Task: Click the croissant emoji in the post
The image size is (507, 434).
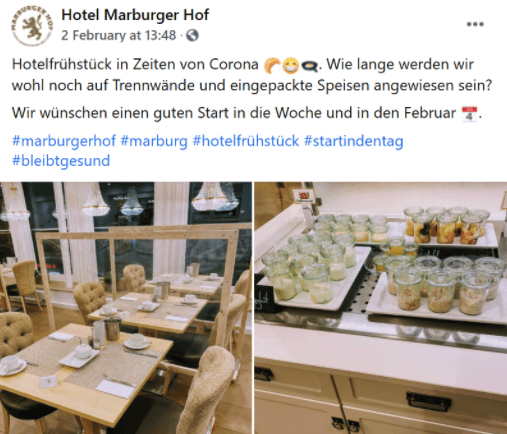Action: 272,65
